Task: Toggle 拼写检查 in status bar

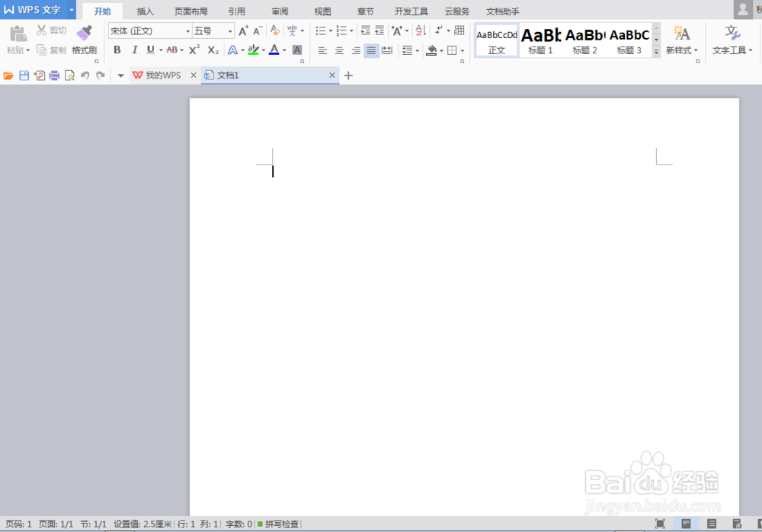Action: 278,524
